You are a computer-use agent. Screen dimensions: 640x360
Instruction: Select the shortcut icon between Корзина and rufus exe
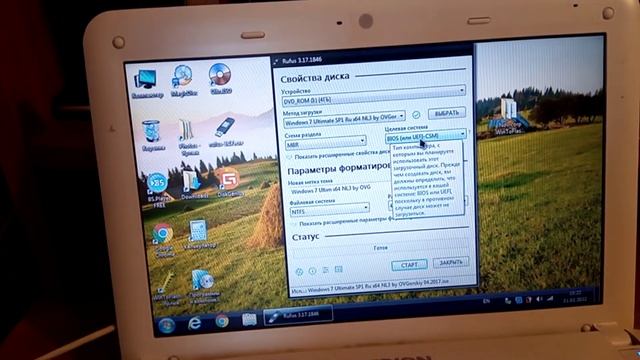189,137
